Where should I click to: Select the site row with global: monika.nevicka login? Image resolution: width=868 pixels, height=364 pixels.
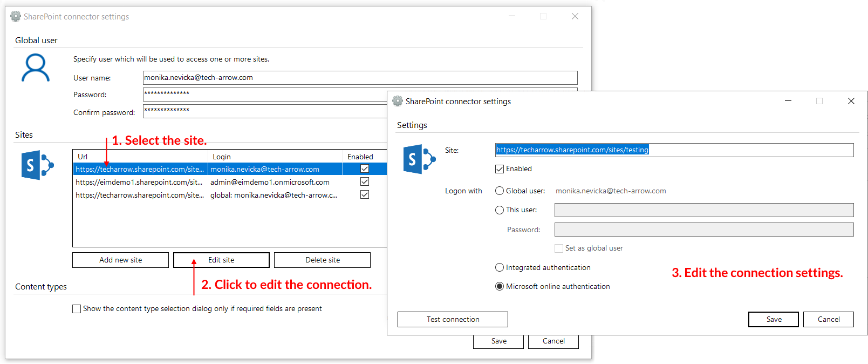click(x=230, y=195)
